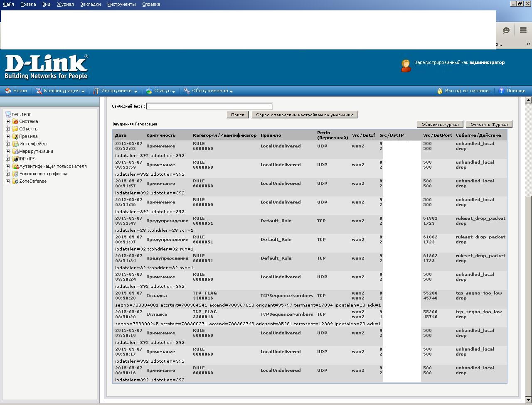Click the Proto (Первичный) column header
This screenshot has height=405, width=532.
pyautogui.click(x=332, y=135)
